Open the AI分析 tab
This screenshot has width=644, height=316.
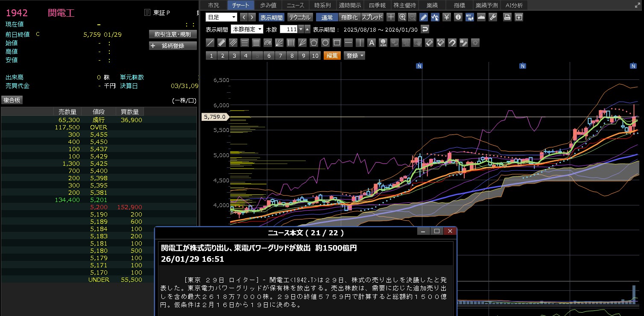coord(514,5)
